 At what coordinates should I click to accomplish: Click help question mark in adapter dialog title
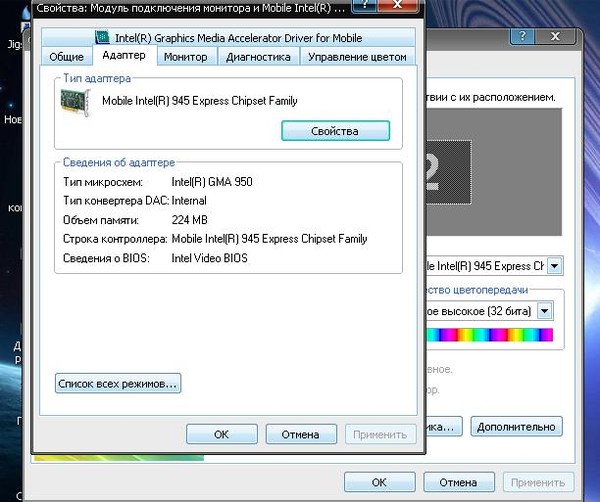(x=364, y=5)
